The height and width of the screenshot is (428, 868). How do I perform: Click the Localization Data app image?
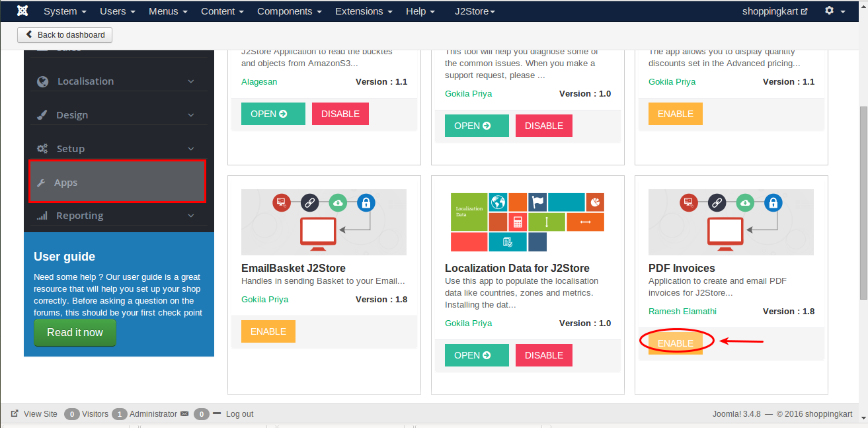coord(528,222)
